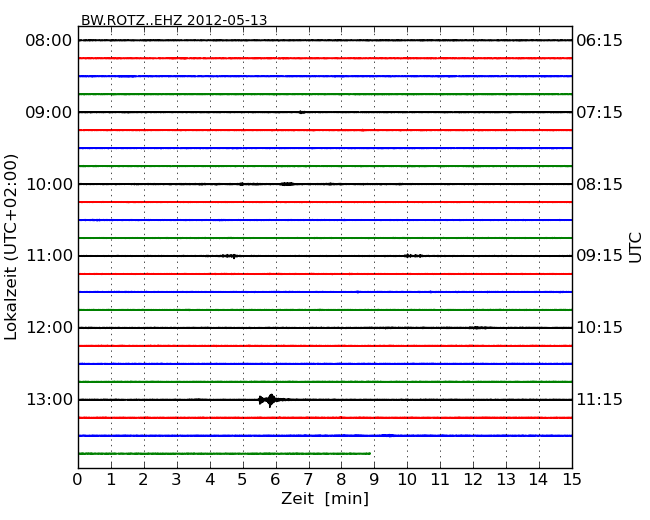Click the "09:00" local time label
The height and width of the screenshot is (520, 650).
49,112
